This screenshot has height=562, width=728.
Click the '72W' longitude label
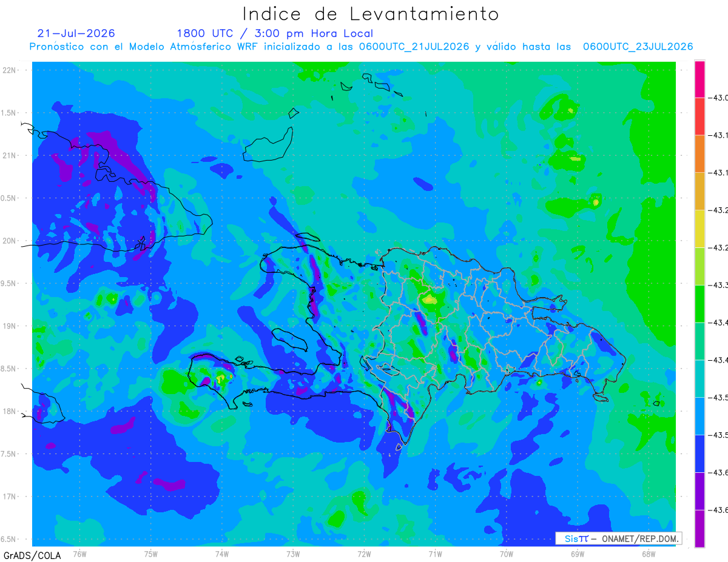[x=364, y=554]
